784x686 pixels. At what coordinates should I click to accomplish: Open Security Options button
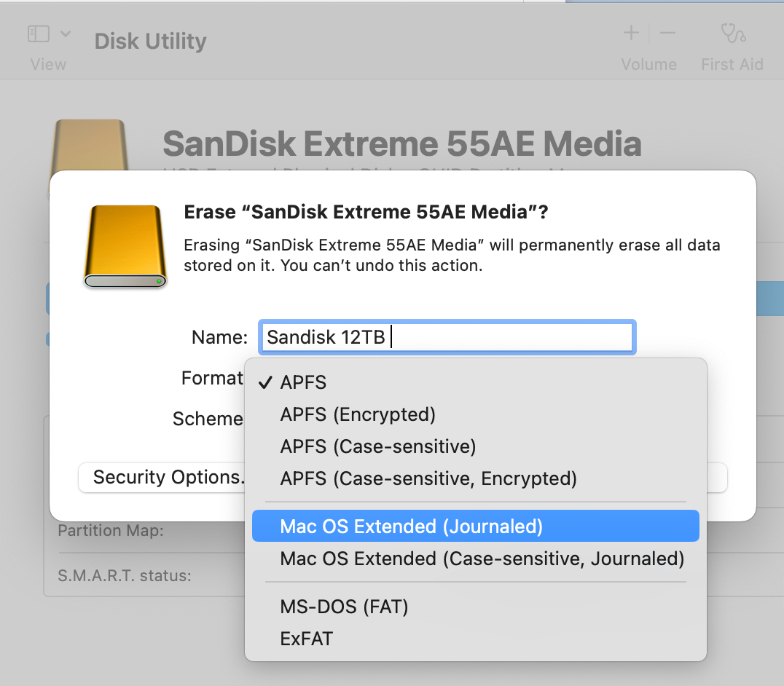pos(162,477)
